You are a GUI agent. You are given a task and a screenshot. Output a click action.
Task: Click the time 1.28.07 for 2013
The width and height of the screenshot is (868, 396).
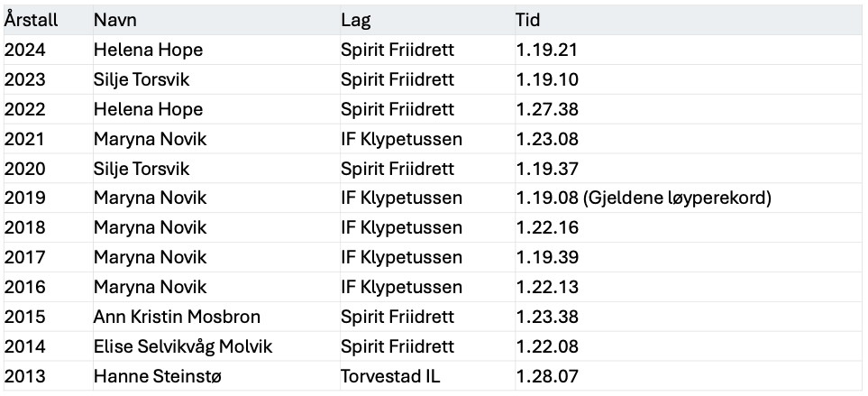(x=689, y=376)
